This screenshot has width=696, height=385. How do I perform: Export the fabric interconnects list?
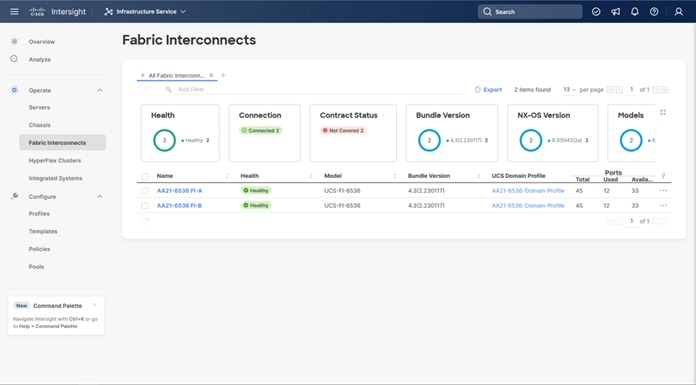[x=488, y=89]
